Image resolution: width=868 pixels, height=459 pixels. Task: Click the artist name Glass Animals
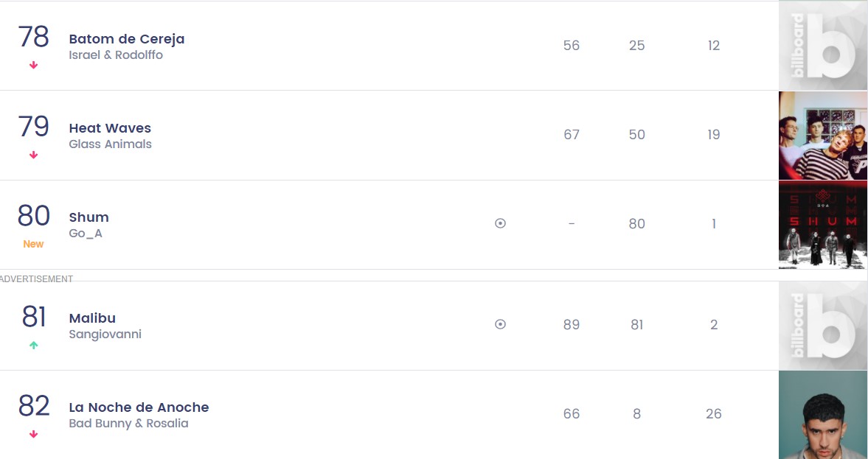click(110, 144)
